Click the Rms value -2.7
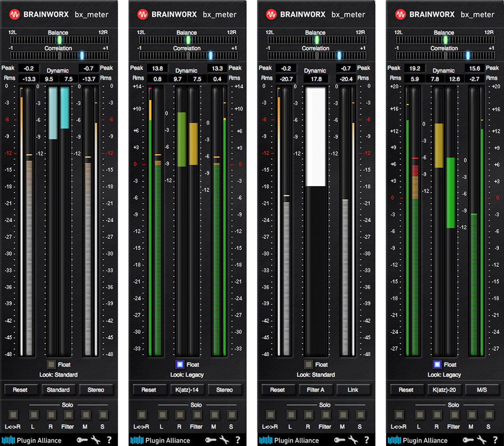 point(474,79)
